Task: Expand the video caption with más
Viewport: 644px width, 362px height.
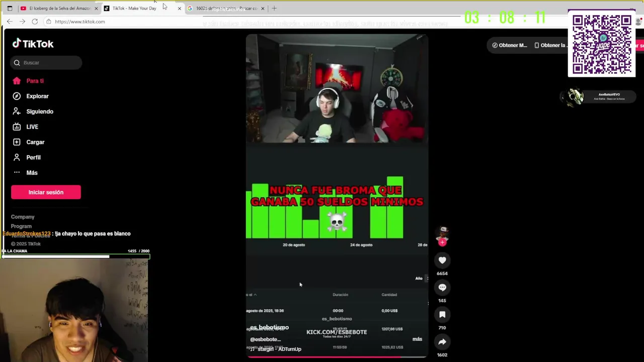Action: 417,339
